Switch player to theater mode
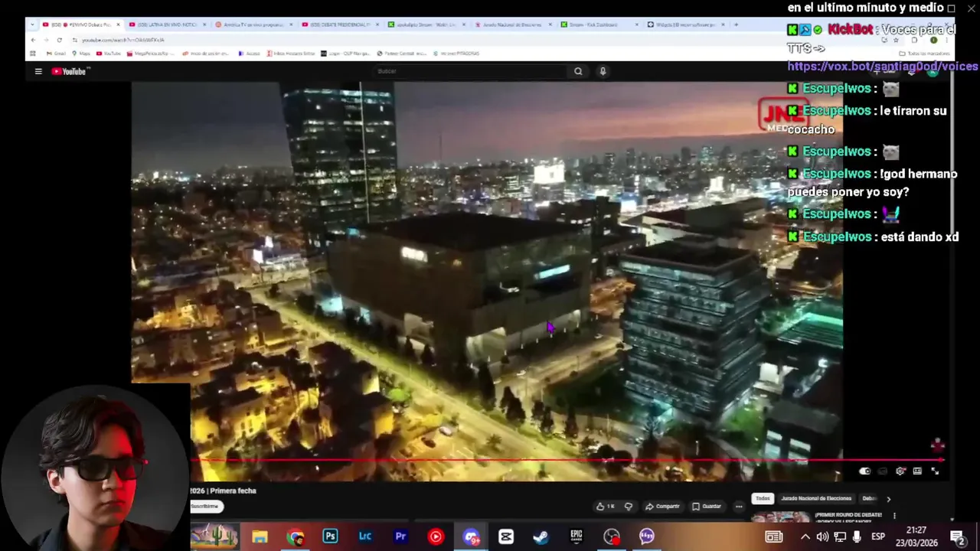 pos(917,471)
